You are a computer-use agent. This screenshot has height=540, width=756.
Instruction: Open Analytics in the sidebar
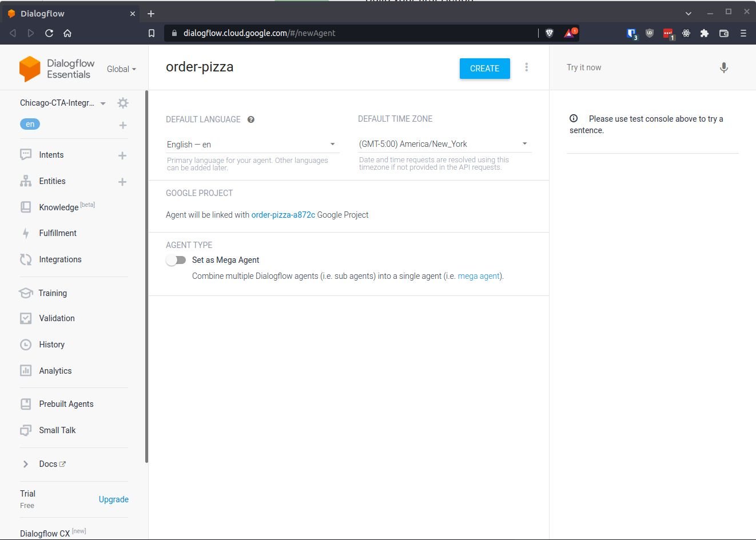[x=55, y=371]
